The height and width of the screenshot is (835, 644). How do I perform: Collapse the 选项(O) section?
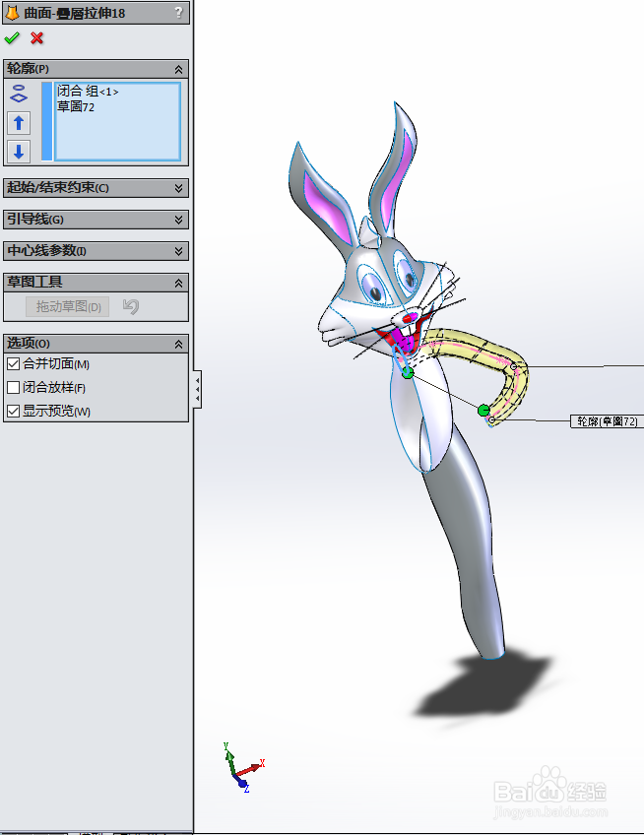(178, 345)
